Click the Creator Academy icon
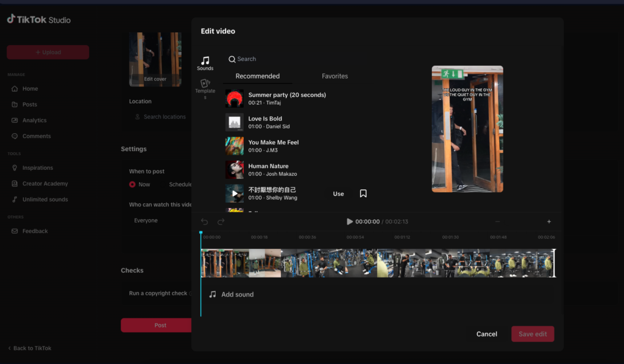The height and width of the screenshot is (364, 624). pos(15,184)
